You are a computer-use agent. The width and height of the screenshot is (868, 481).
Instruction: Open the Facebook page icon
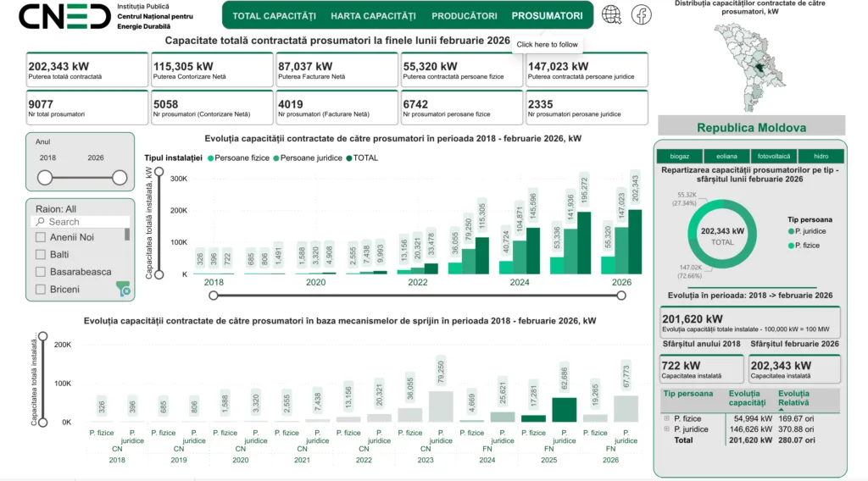(x=640, y=14)
